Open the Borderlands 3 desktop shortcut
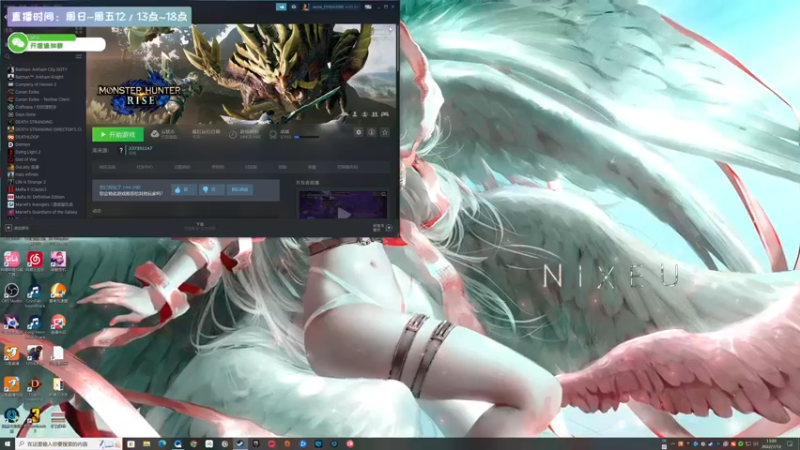 35,417
